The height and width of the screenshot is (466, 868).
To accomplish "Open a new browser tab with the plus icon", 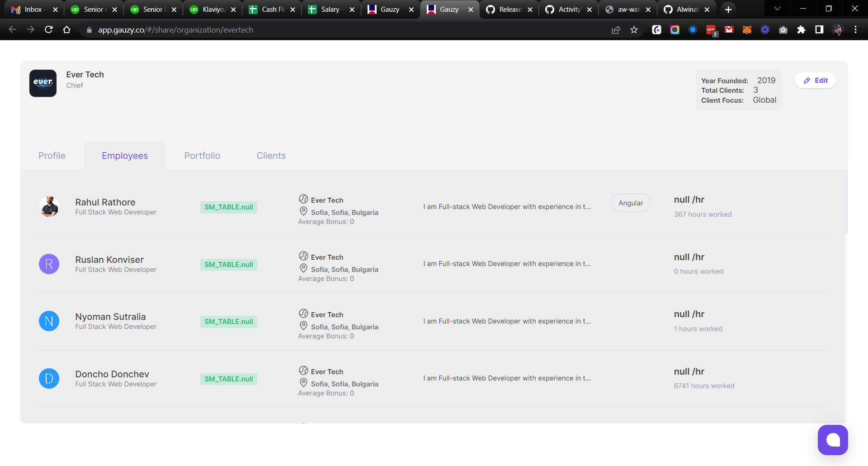I will tap(728, 9).
